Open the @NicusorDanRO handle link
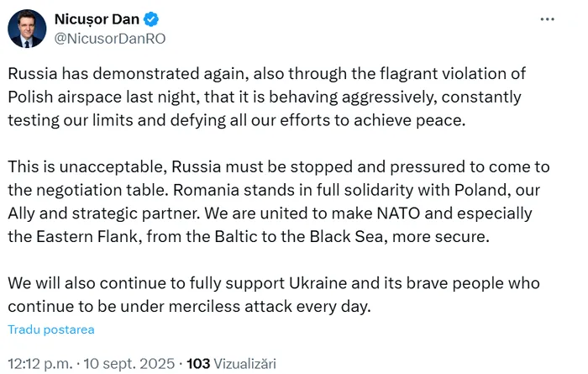The image size is (588, 374). (110, 39)
